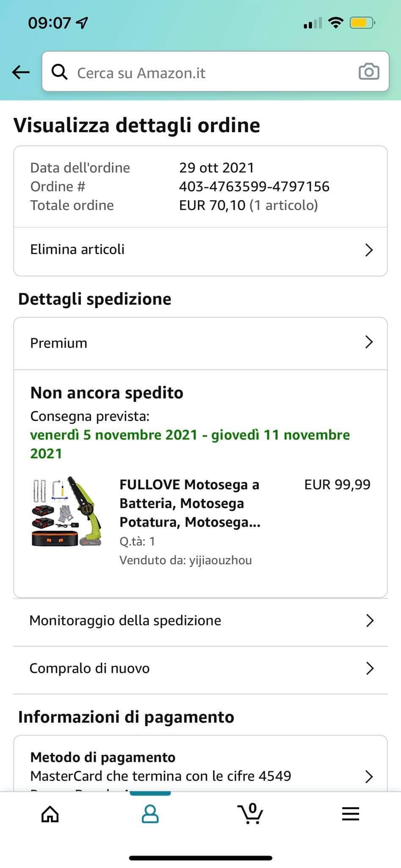Open the camera scan icon
Viewport: 401px width, 868px height.
point(369,72)
